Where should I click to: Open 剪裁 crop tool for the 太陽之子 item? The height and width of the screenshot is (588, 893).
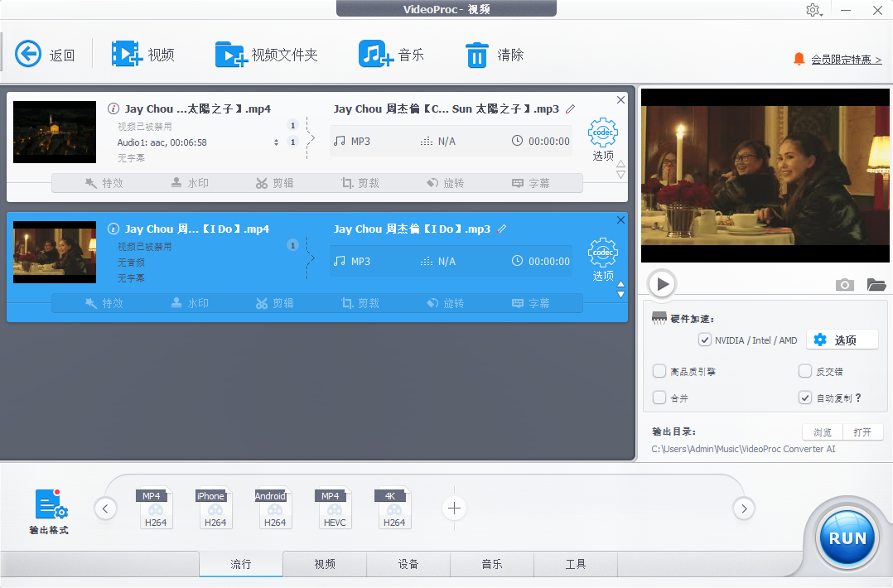pyautogui.click(x=360, y=183)
